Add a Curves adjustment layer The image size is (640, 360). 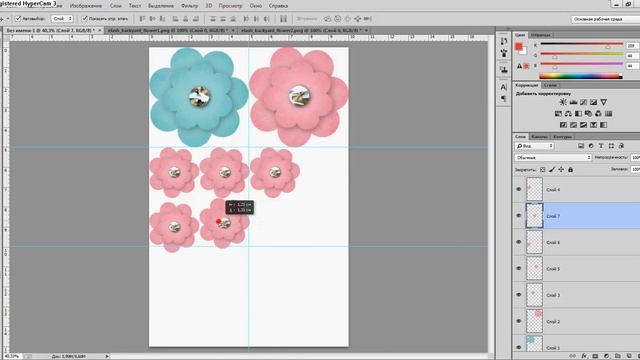coord(583,102)
